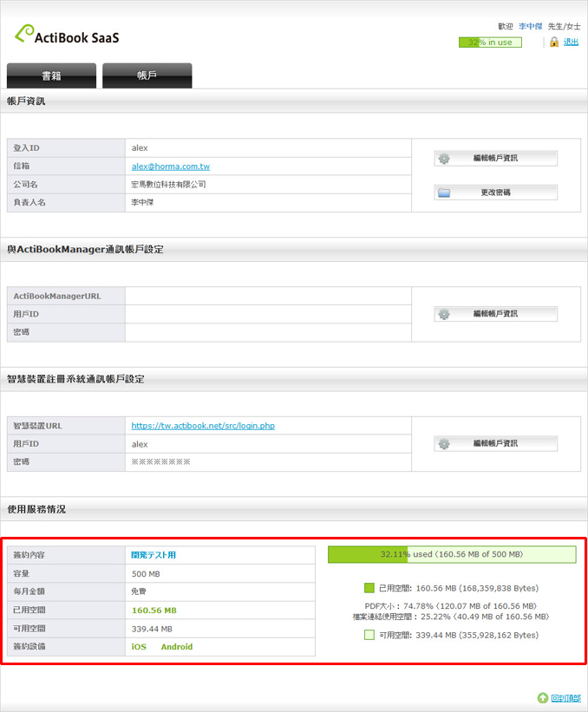Click the 帳戶資訊 section heading
The image size is (588, 712).
tap(26, 101)
